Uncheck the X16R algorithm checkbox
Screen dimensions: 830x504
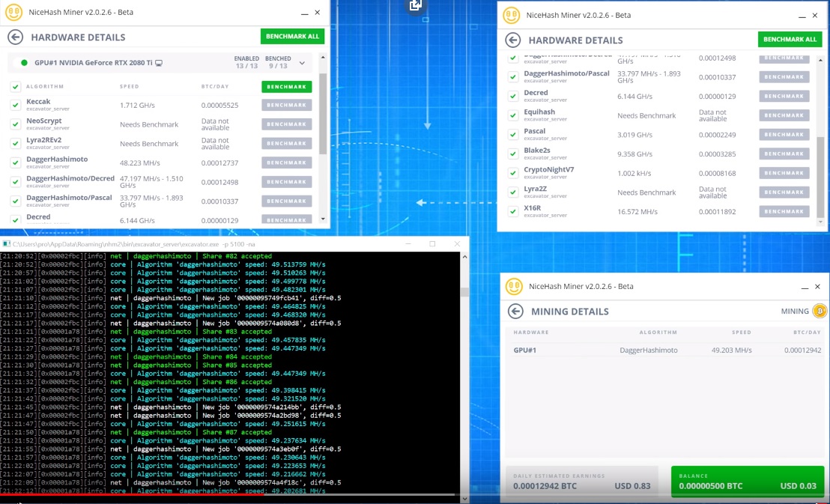point(513,212)
